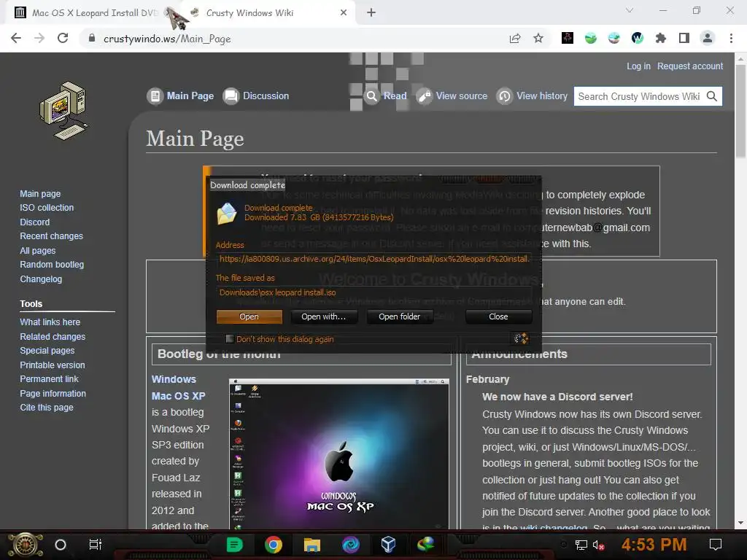Select the Read view tab
This screenshot has width=747, height=560.
386,96
